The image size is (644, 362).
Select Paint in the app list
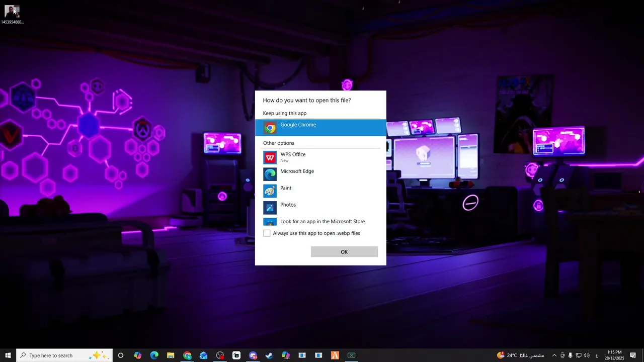click(x=320, y=191)
